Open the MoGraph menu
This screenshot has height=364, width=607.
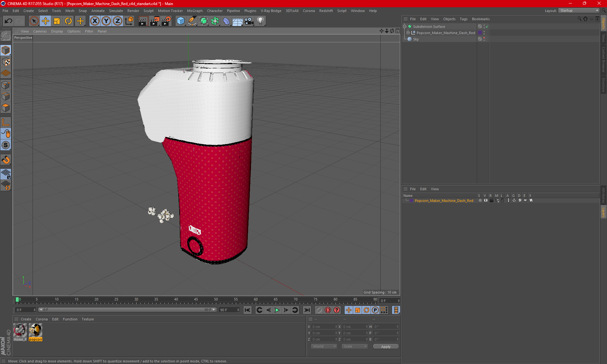click(195, 11)
